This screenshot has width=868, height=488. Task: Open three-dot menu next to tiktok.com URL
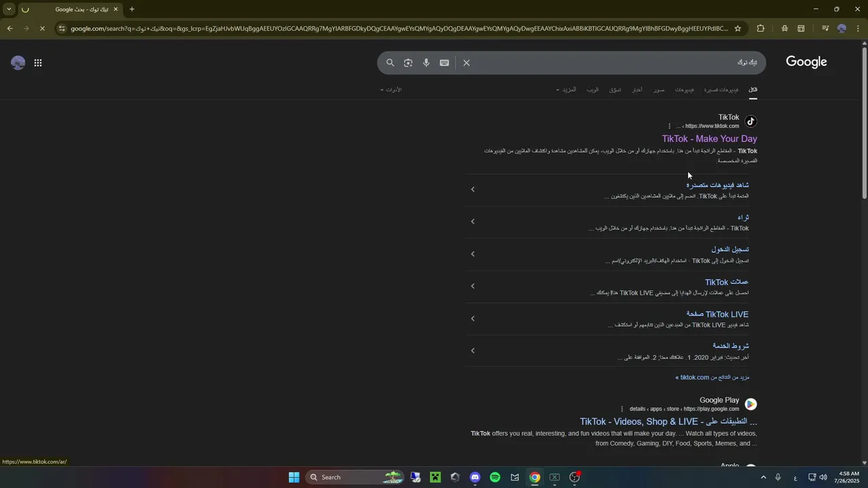669,126
